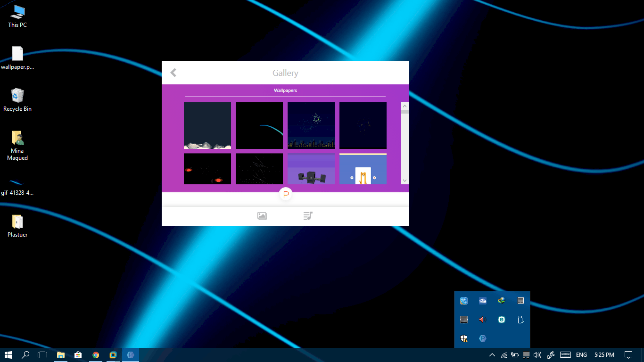
Task: Select the red glowing eyes wallpaper
Action: pyautogui.click(x=207, y=169)
